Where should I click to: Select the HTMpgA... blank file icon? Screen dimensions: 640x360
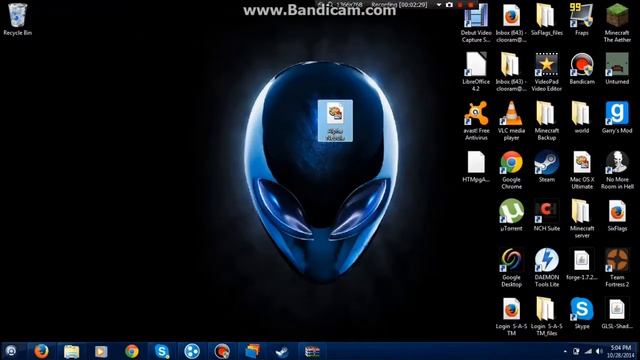coord(476,166)
